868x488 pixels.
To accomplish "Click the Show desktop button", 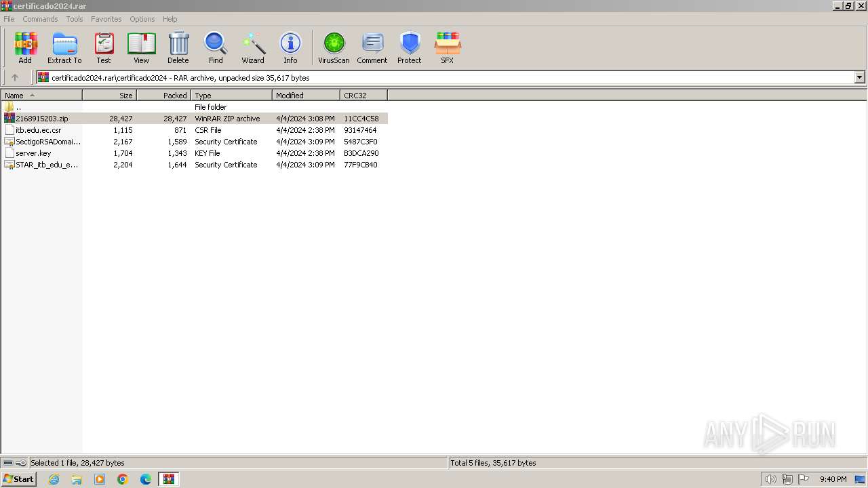I will (x=860, y=479).
